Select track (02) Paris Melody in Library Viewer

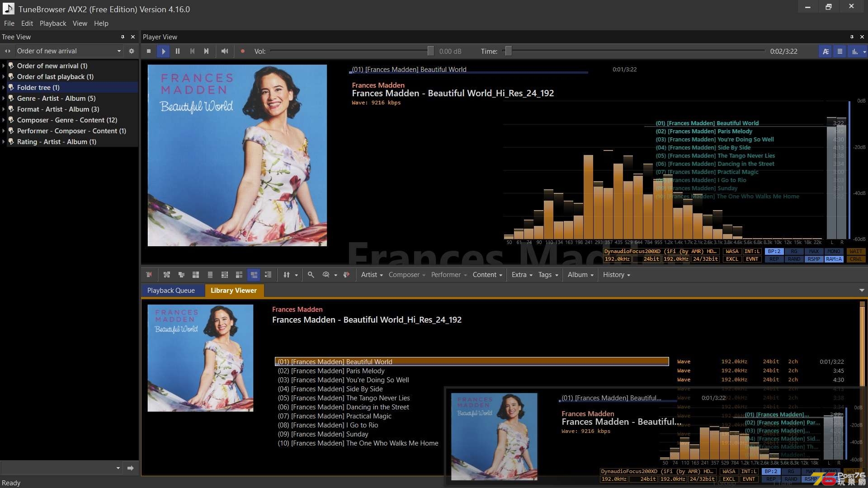click(331, 371)
